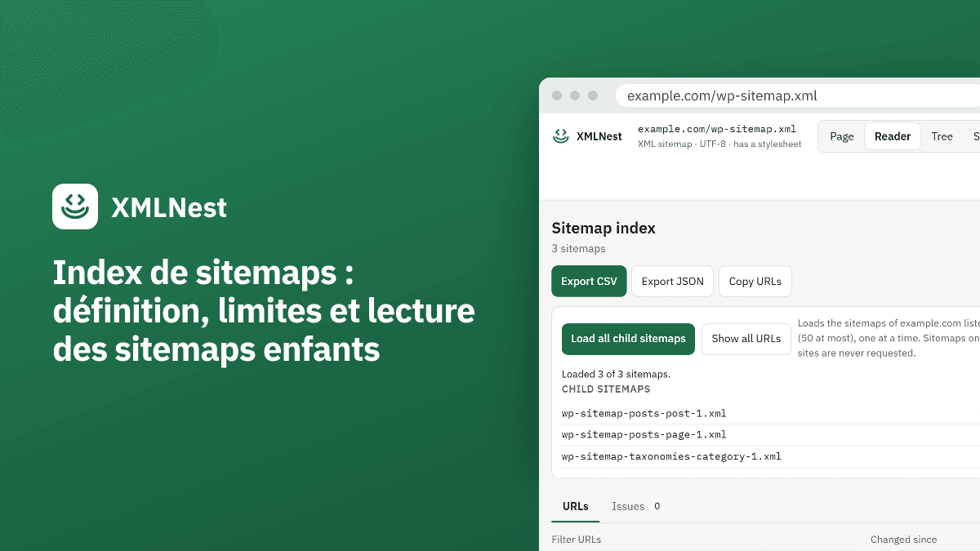This screenshot has height=551, width=980.
Task: Click the XMLNest logo icon in the banner
Action: pyautogui.click(x=75, y=207)
